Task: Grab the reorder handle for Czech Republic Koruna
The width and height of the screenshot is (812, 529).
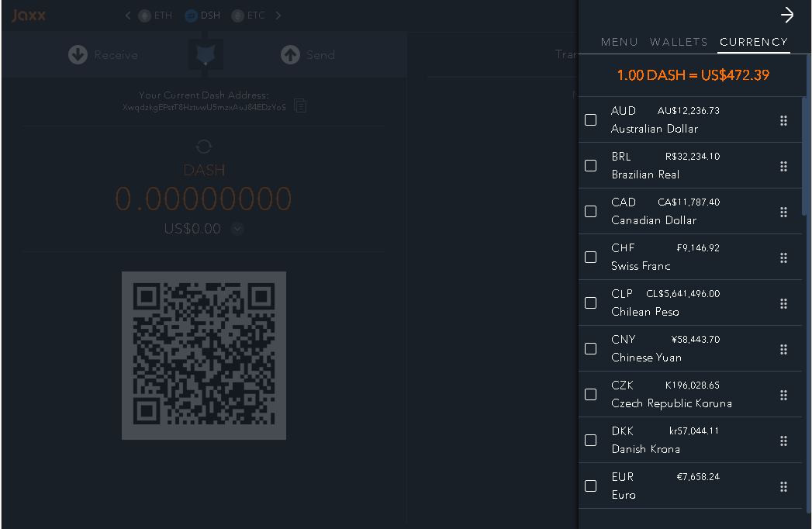Action: [x=783, y=395]
